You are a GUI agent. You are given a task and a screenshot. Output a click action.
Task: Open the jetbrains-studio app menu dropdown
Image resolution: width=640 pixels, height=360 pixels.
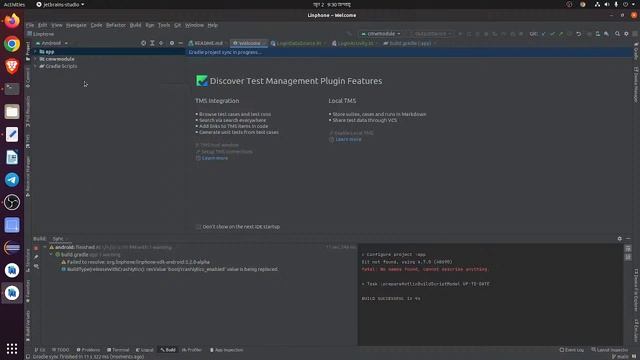pyautogui.click(x=60, y=4)
